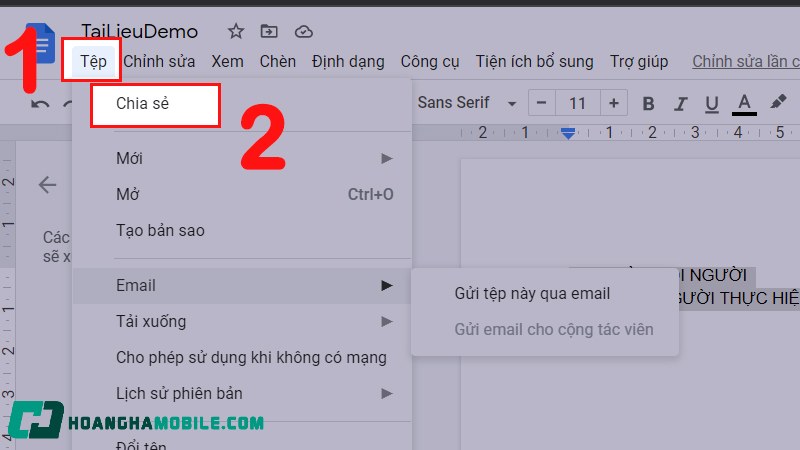The height and width of the screenshot is (450, 800).
Task: Select Mở from the file menu
Action: tap(242, 194)
